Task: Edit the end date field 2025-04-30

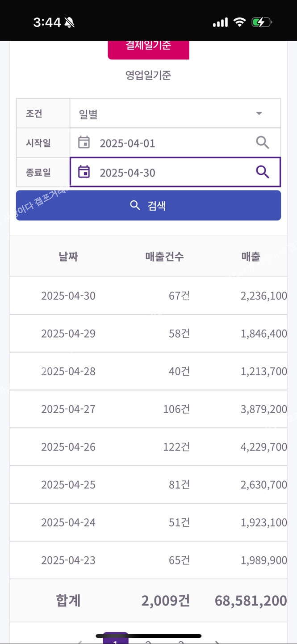Action: pos(175,172)
